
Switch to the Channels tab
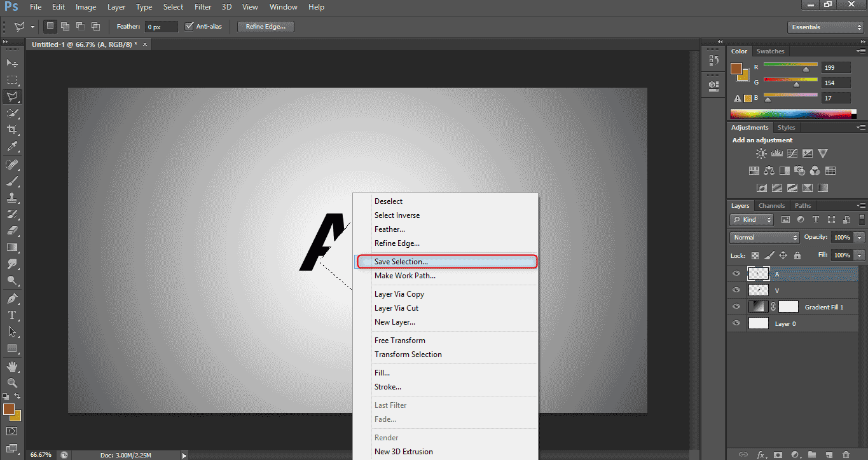point(771,206)
